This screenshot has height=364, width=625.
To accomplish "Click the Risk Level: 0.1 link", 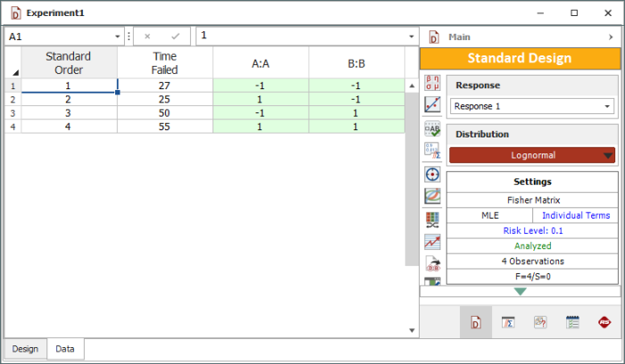I will tap(532, 230).
